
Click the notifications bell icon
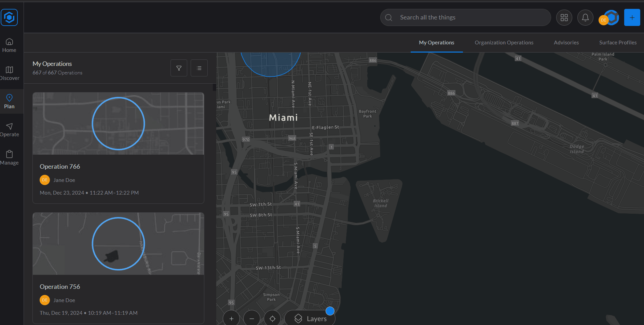pos(585,17)
